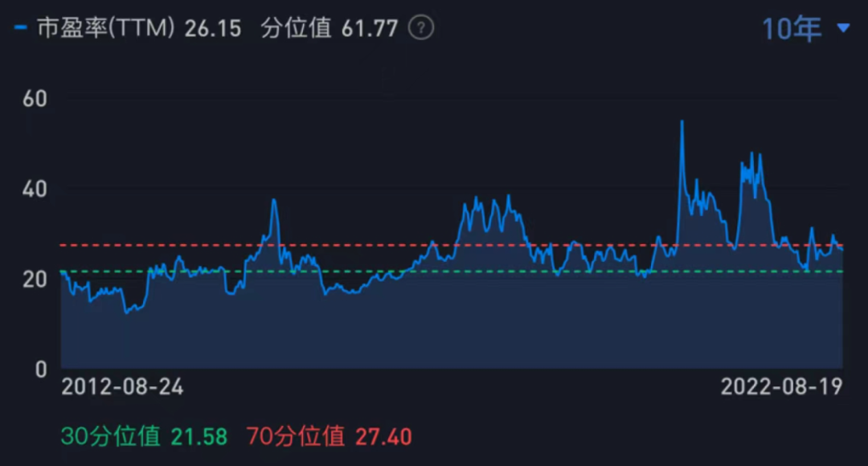Screen dimensions: 868x466
Task: Click the highest peak of the chart line
Action: pyautogui.click(x=682, y=121)
